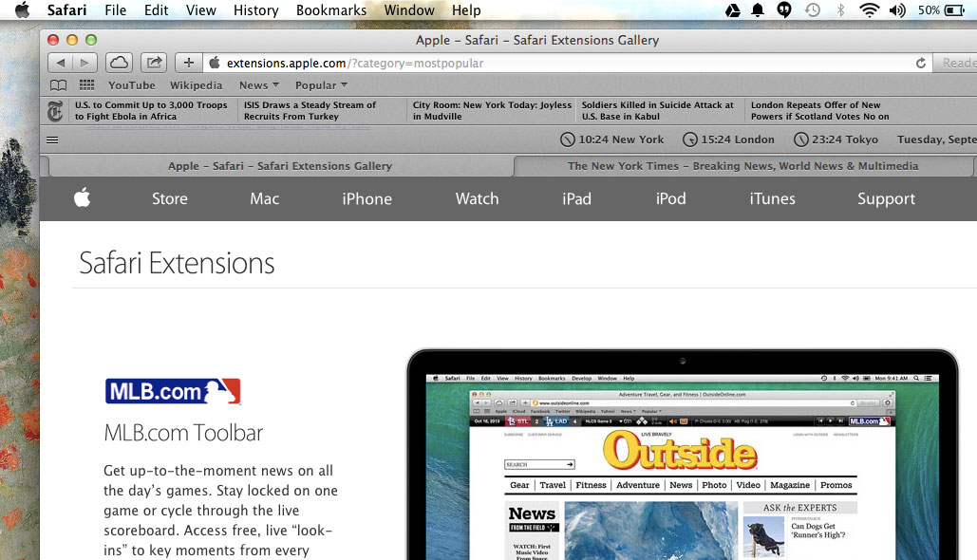Screen dimensions: 977x560
Task: Click the iPod navigation link
Action: (x=670, y=198)
